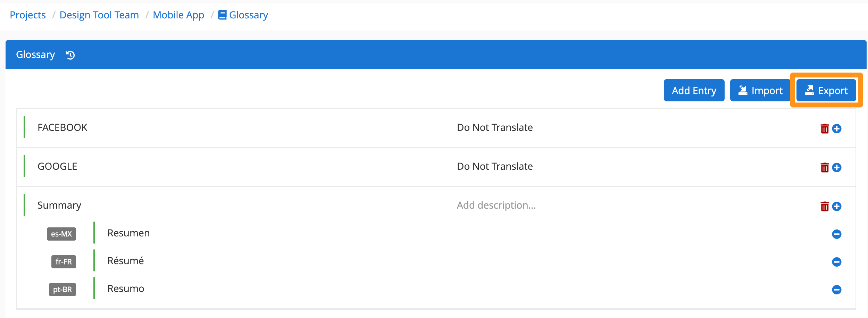Click the Glossary breadcrumb link
This screenshot has width=868, height=318.
point(248,15)
